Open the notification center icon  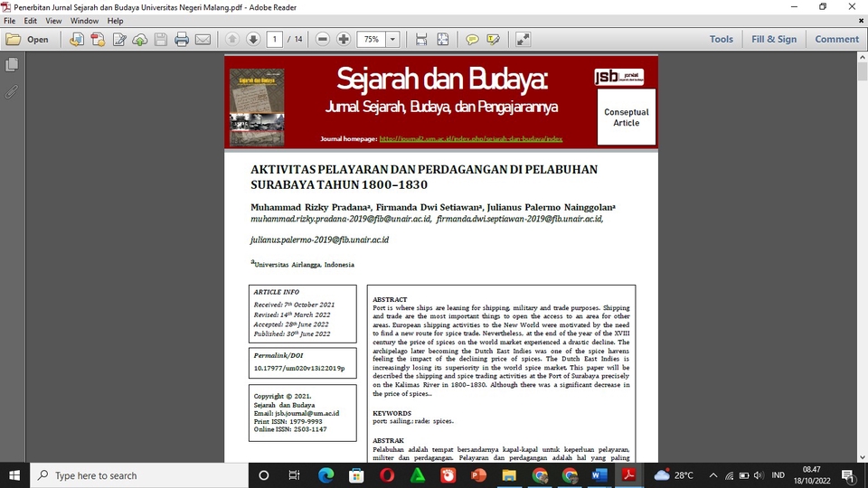coord(848,475)
